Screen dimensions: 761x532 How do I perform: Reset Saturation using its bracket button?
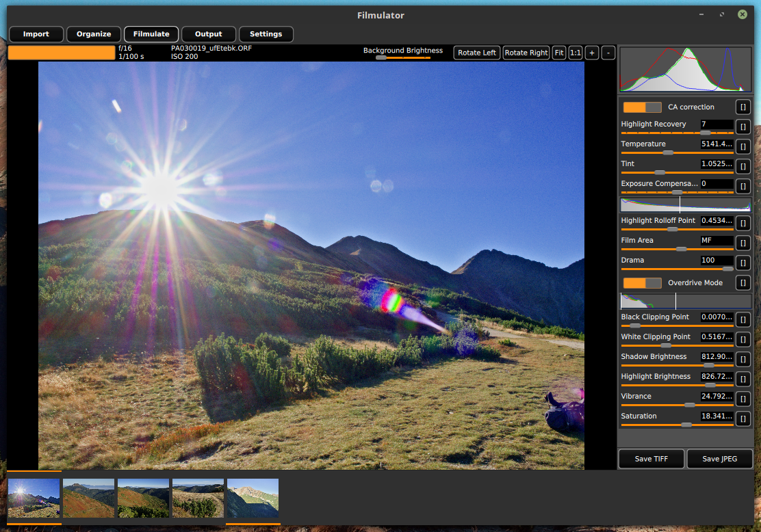click(x=743, y=419)
